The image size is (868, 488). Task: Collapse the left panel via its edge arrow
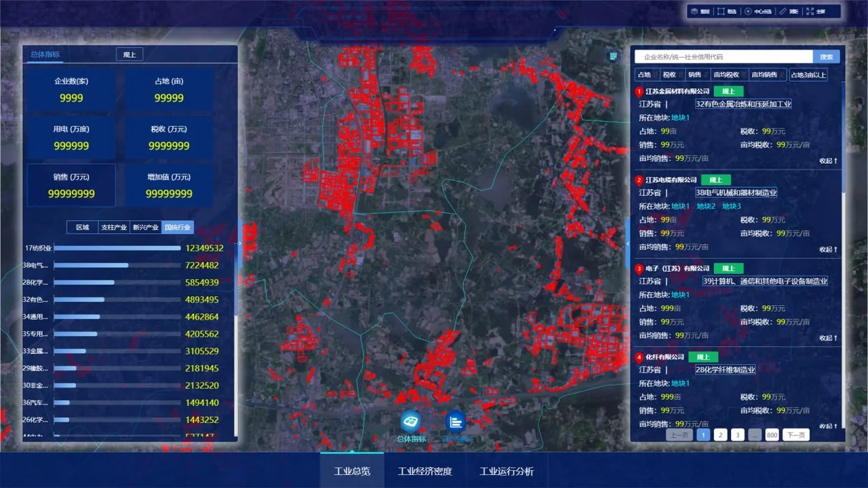pos(238,243)
